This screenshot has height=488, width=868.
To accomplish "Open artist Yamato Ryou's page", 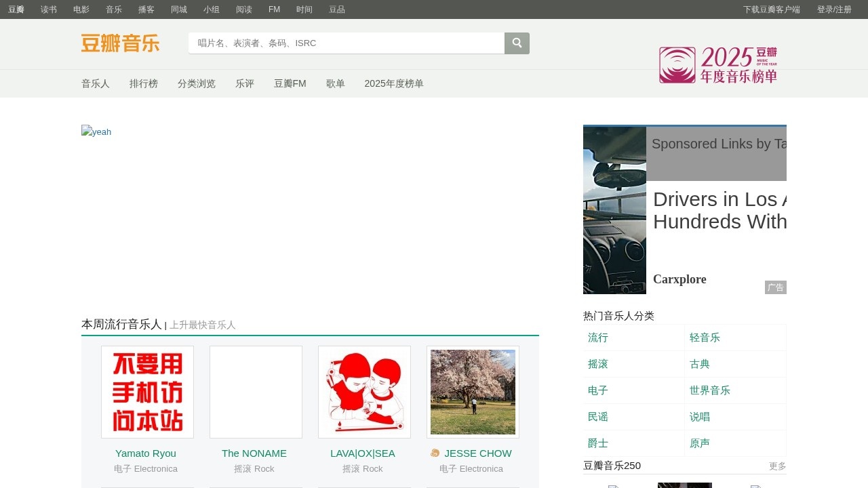I will pos(145,453).
